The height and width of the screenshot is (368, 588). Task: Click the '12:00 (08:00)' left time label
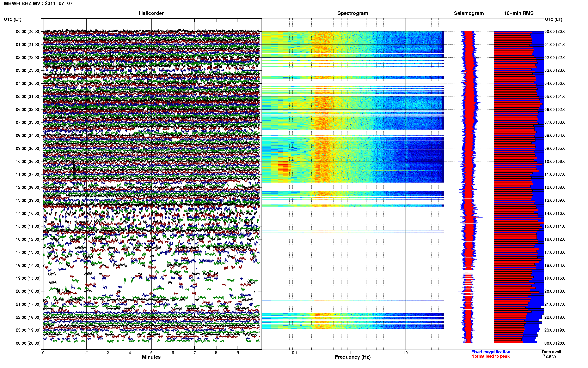tap(28, 187)
